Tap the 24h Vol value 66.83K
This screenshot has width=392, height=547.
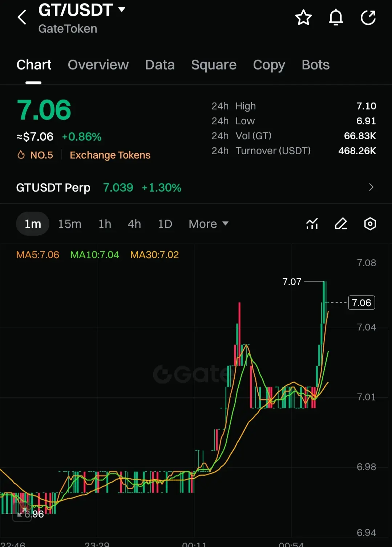pyautogui.click(x=360, y=136)
